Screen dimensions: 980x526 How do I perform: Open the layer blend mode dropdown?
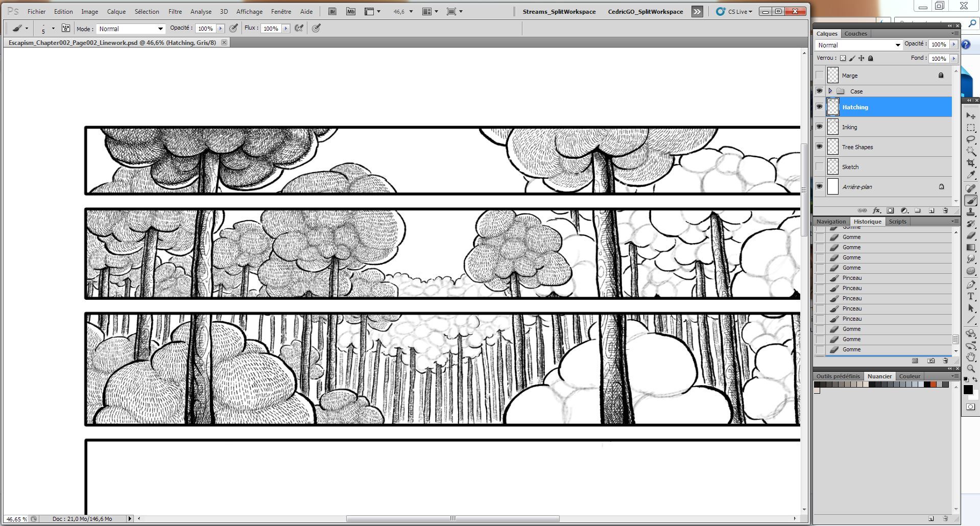coord(858,45)
